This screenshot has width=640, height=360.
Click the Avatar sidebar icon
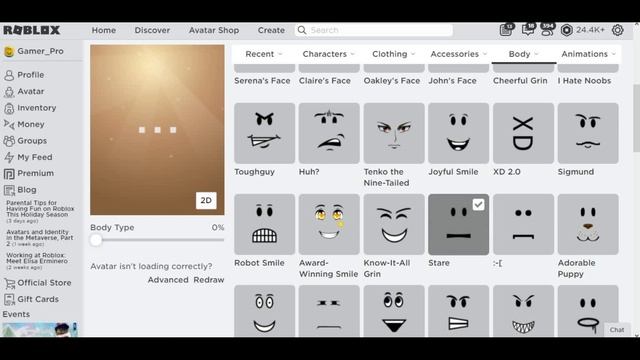[x=9, y=91]
